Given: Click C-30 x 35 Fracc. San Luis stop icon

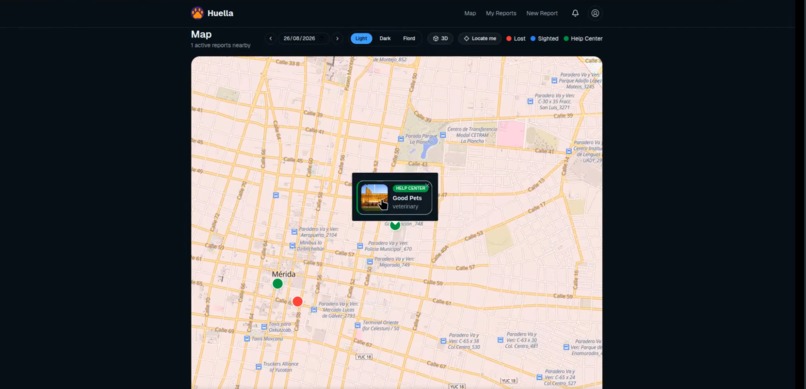Looking at the screenshot, I should [530, 101].
